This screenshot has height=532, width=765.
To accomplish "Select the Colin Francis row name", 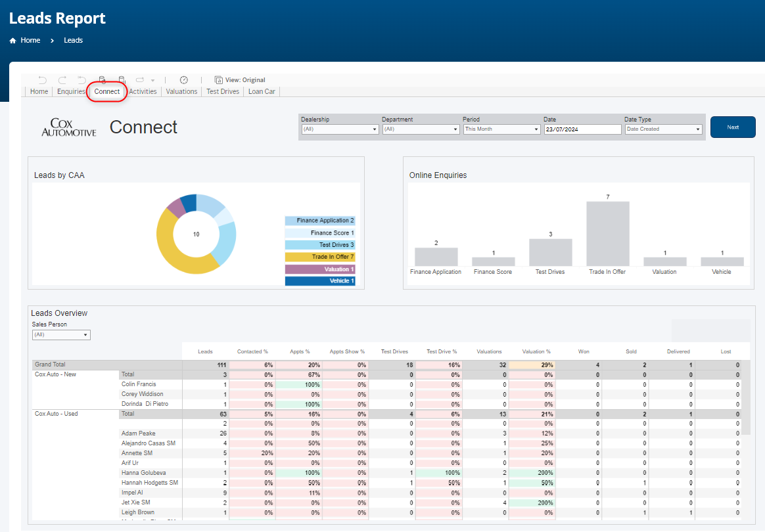I will click(139, 384).
